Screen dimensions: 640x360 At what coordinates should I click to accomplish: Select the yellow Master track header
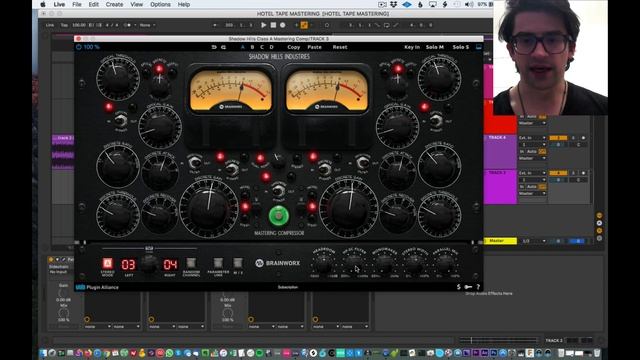[500, 241]
